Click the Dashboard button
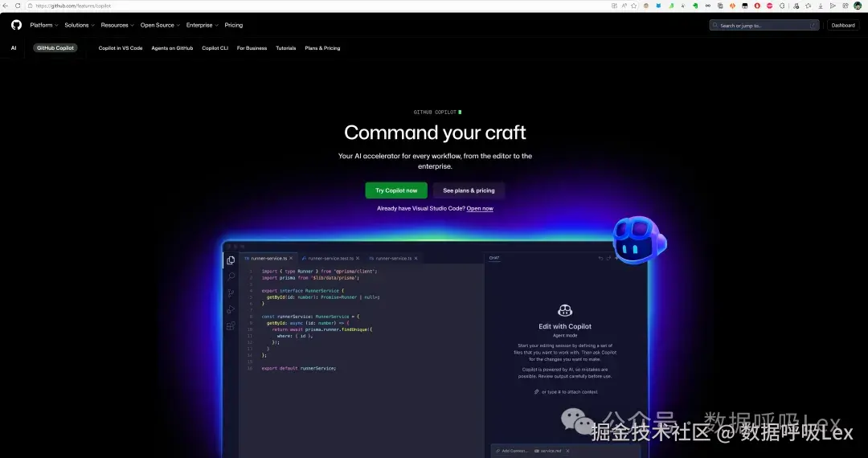The height and width of the screenshot is (458, 868). pos(843,26)
